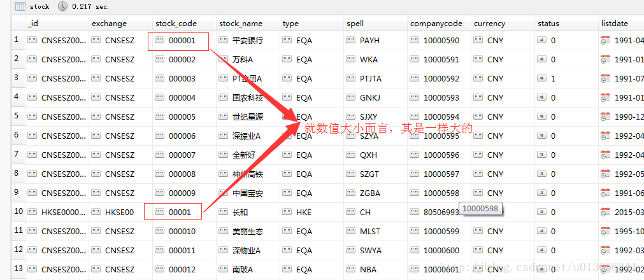Select row number 1 header
644x280 pixels.
[18, 40]
